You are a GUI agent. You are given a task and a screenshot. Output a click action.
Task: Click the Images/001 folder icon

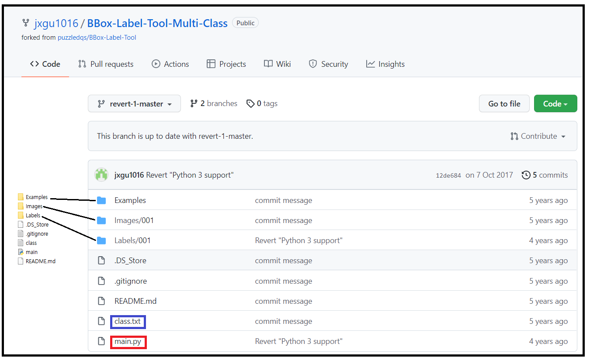click(101, 220)
